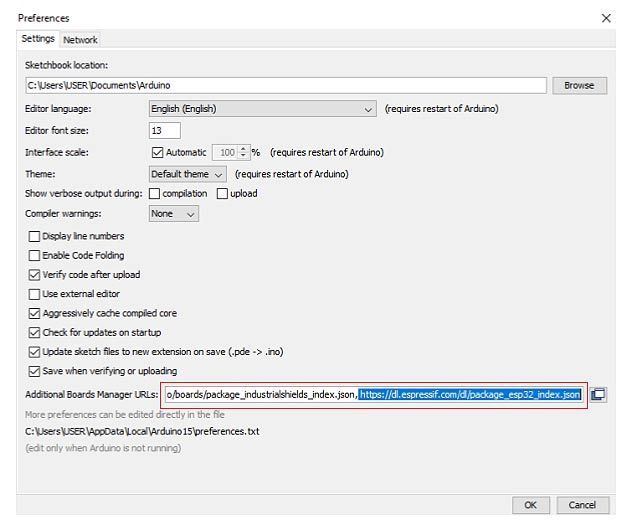
Task: Switch to the Network tab
Action: point(80,40)
